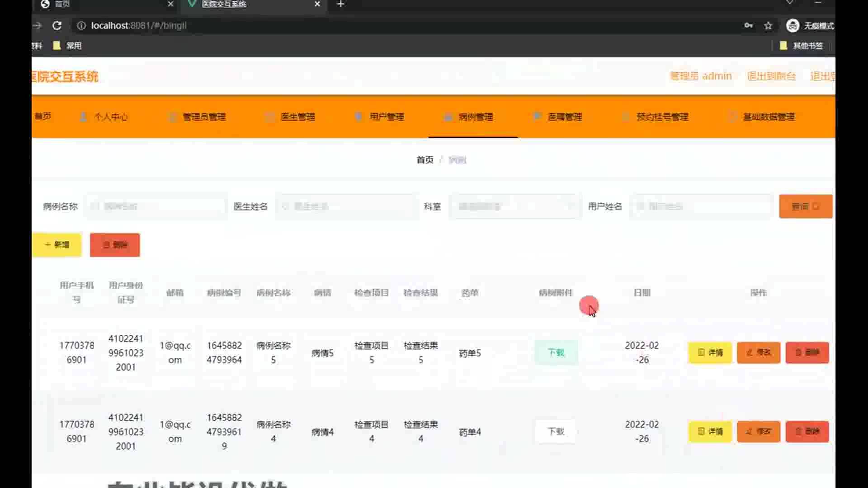Reload the page with refresh icon
Screen dimensions: 868x488
tap(57, 26)
